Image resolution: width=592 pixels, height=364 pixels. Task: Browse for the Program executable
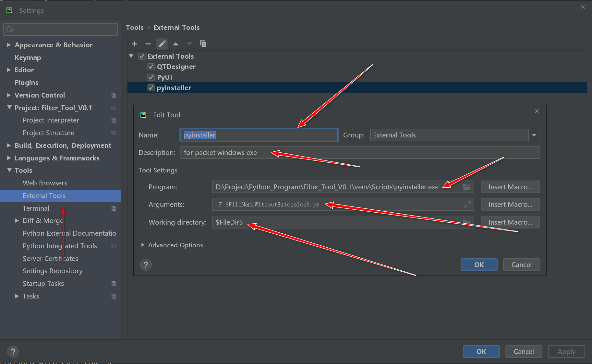click(x=466, y=187)
